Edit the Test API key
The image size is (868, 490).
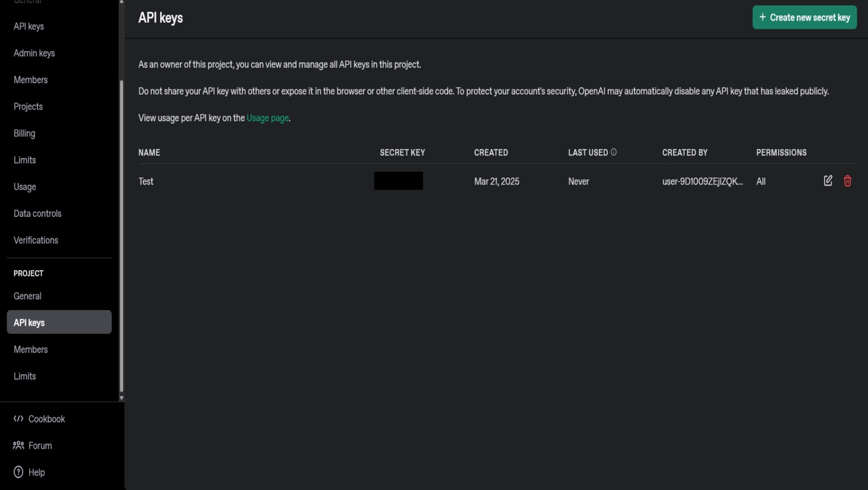coord(828,181)
